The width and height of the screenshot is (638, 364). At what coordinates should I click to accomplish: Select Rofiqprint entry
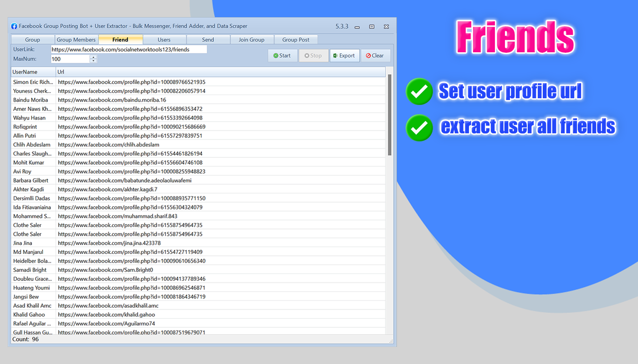click(198, 127)
